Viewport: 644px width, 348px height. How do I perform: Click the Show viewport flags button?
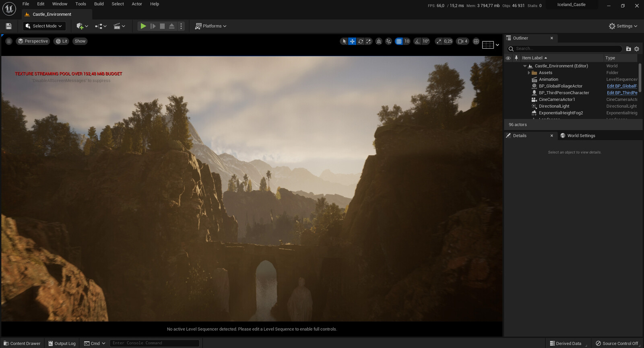(x=80, y=41)
